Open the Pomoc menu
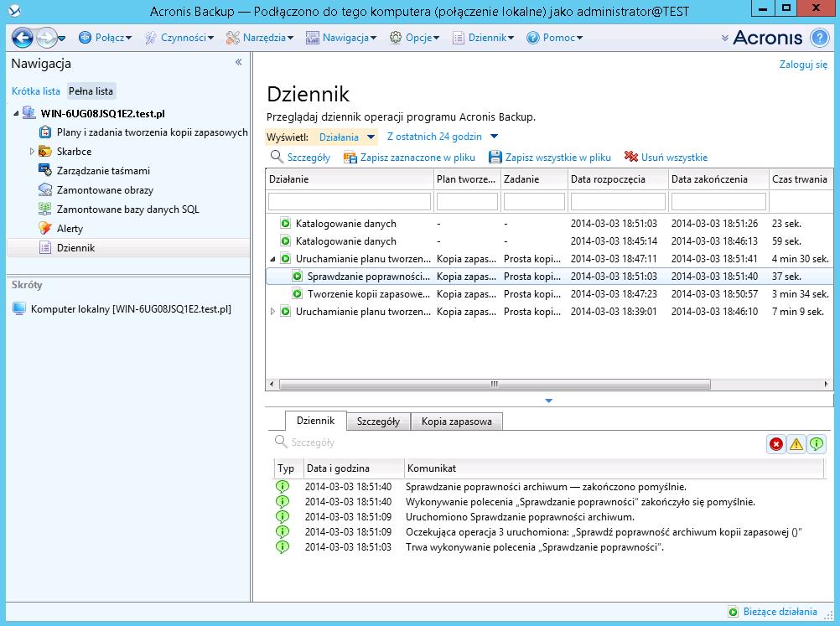This screenshot has height=626, width=840. coord(554,38)
